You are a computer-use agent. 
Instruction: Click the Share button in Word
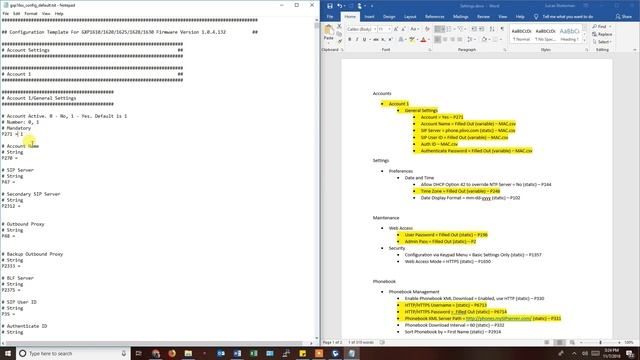(x=623, y=17)
